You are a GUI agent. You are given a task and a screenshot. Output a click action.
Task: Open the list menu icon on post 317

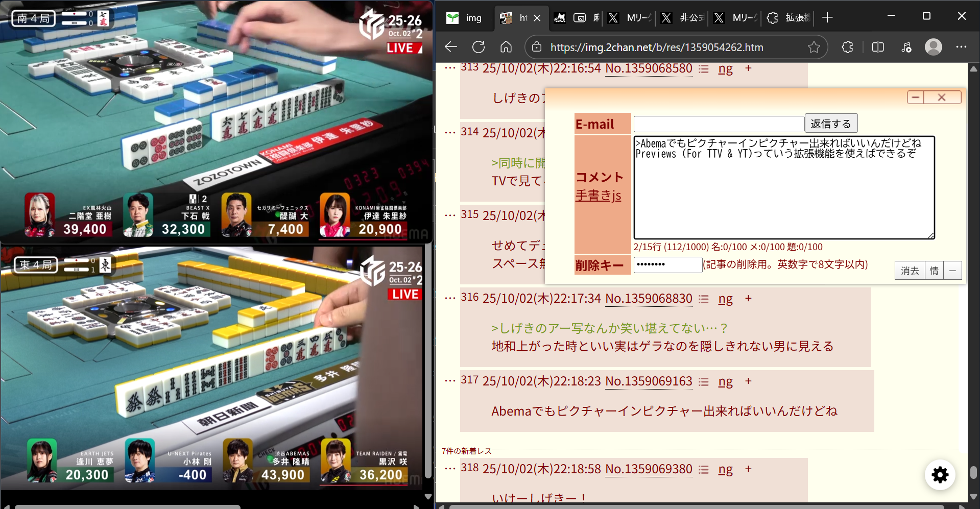(704, 381)
